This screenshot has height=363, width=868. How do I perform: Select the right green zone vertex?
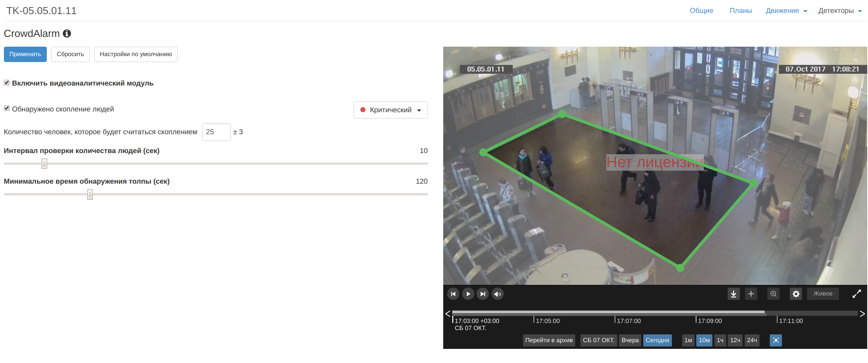pos(753,183)
